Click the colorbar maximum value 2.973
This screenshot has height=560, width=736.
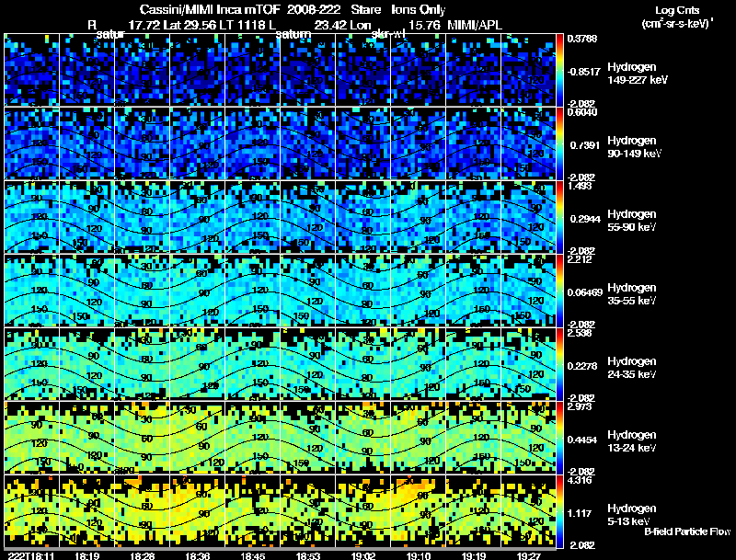tap(580, 406)
